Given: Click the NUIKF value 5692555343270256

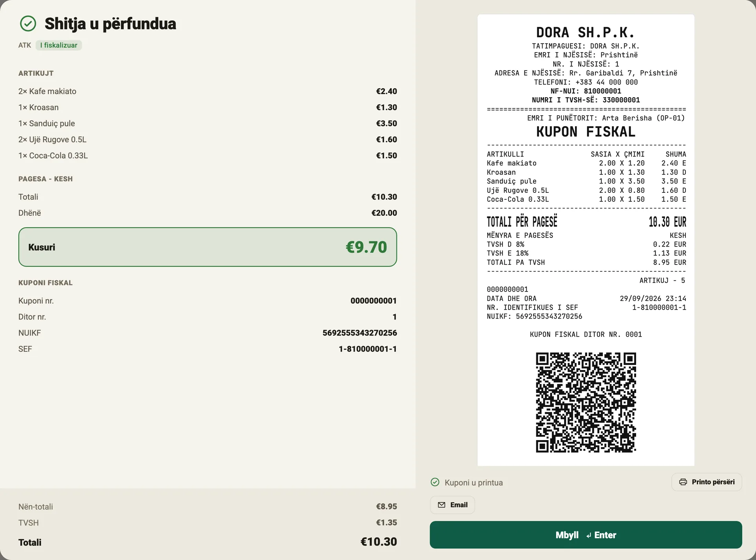Looking at the screenshot, I should tap(360, 333).
